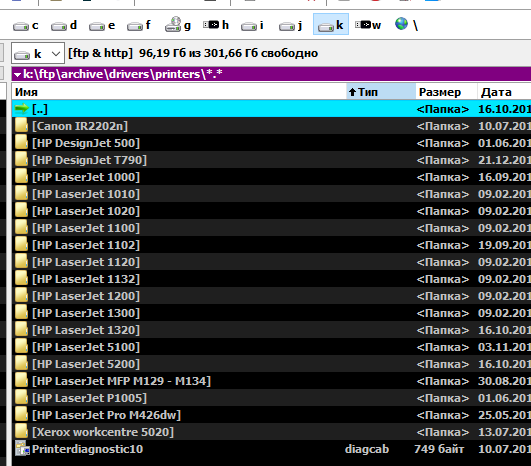Viewport: 531px width, 466px height.
Task: Select the [HP LaserJet 1000] folder
Action: 86,177
